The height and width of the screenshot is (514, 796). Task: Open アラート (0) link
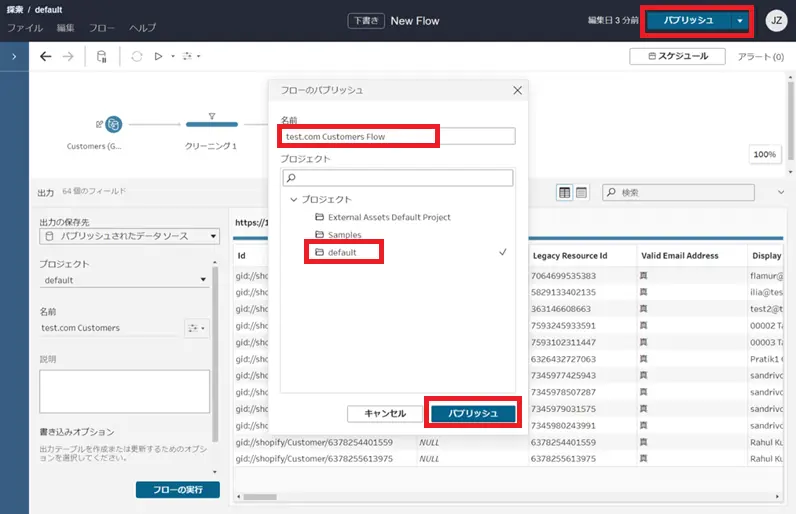[x=760, y=57]
